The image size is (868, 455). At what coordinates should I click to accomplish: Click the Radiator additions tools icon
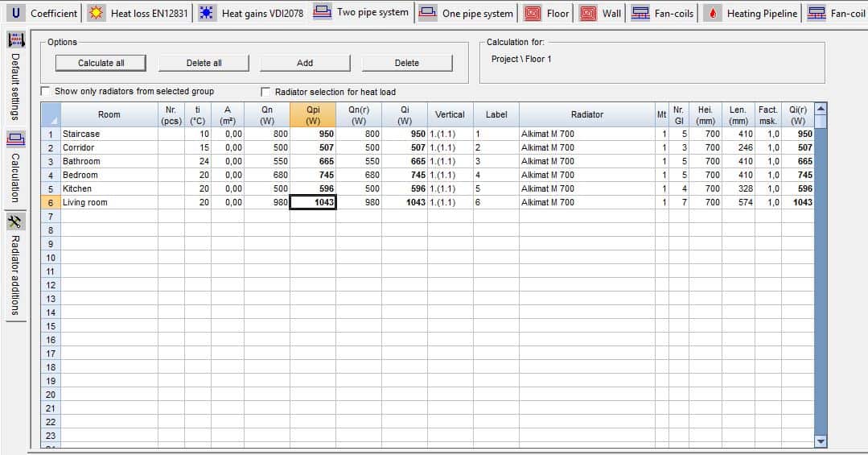[x=15, y=221]
